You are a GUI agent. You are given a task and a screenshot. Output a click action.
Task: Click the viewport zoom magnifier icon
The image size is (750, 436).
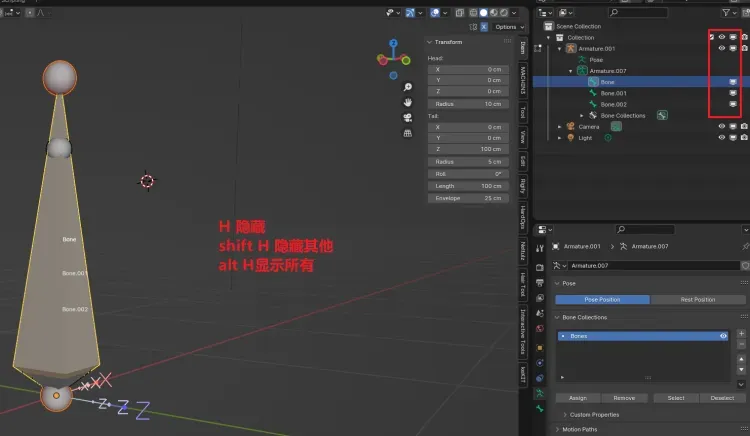pos(408,87)
